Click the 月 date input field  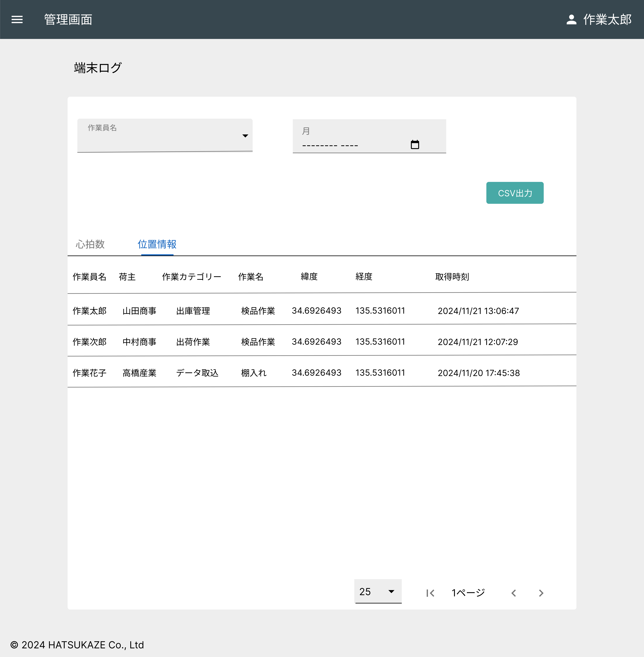369,136
